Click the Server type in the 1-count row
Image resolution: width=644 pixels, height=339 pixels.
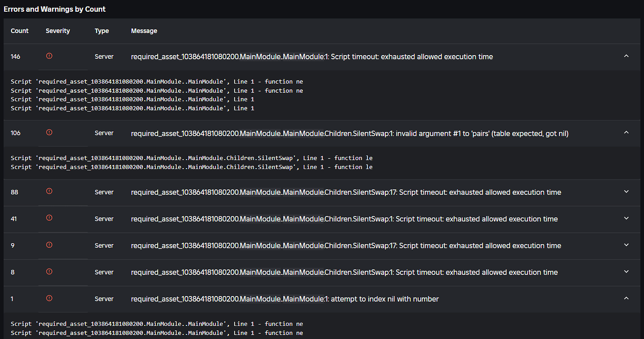(104, 299)
